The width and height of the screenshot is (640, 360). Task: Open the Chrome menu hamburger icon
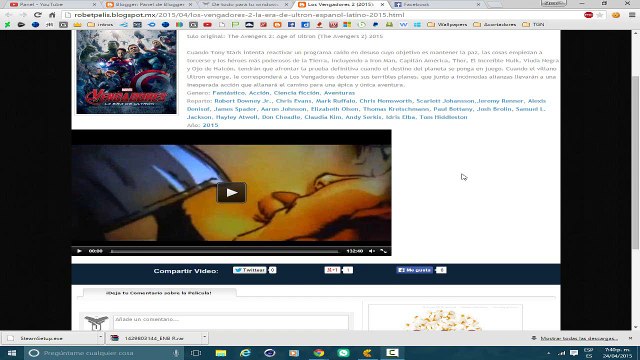(632, 15)
